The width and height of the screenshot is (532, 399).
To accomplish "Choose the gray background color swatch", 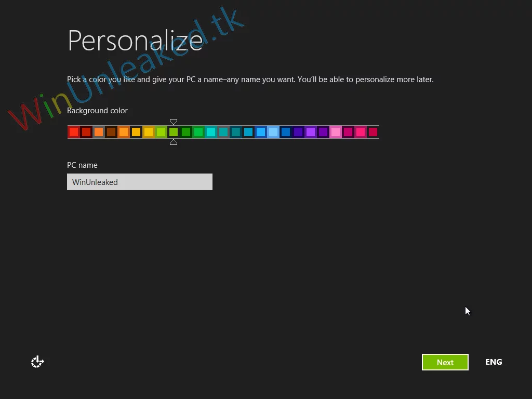I will pos(223,131).
